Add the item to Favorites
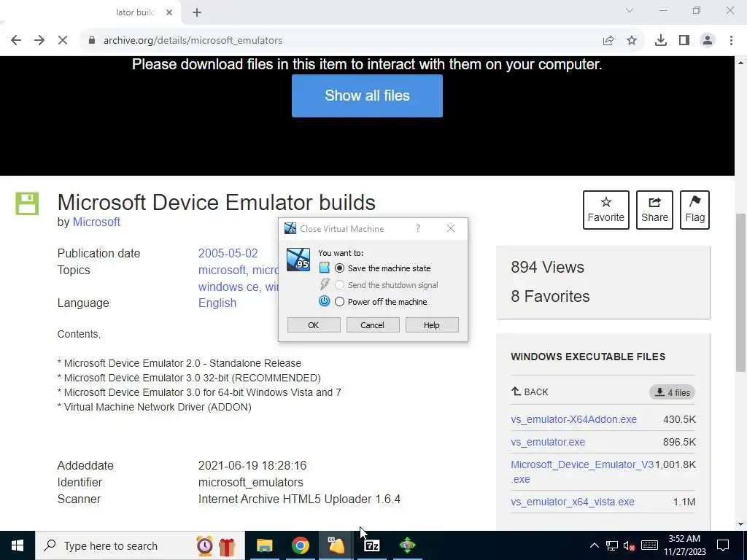 pos(606,210)
